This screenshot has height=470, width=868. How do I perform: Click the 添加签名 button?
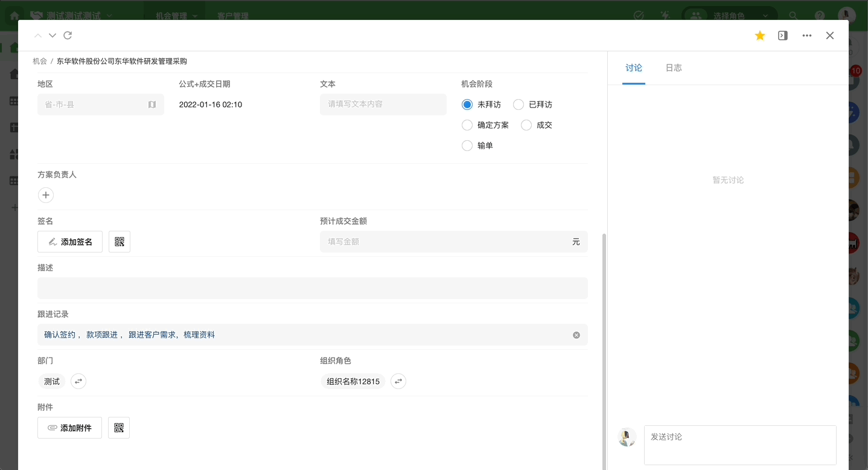[70, 242]
